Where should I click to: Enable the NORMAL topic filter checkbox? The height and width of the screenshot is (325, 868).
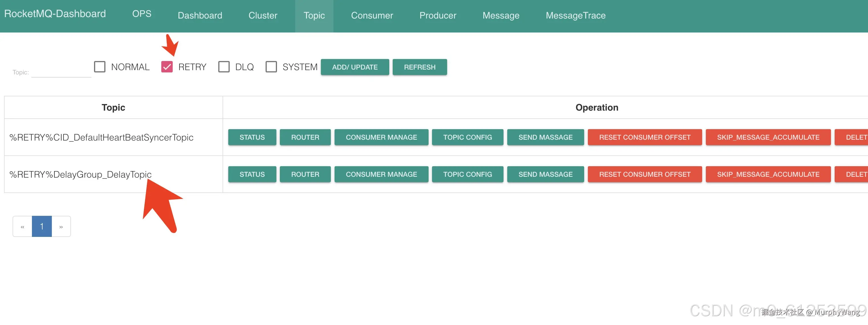100,67
